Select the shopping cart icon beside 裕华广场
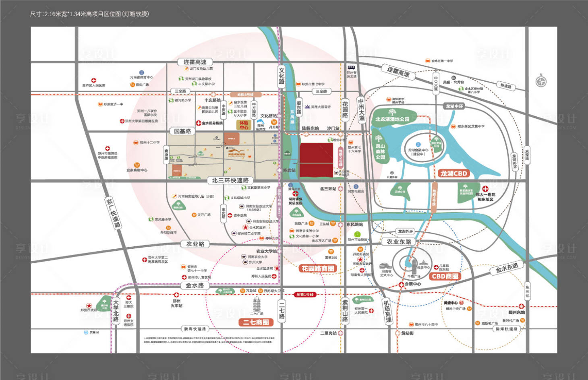588x380 pixels. [x=132, y=85]
